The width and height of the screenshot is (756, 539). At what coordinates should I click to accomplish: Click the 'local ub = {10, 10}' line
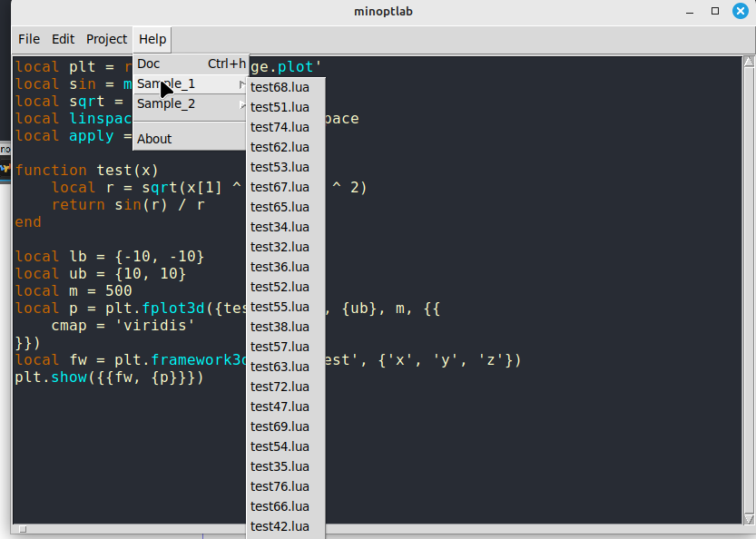pyautogui.click(x=100, y=274)
